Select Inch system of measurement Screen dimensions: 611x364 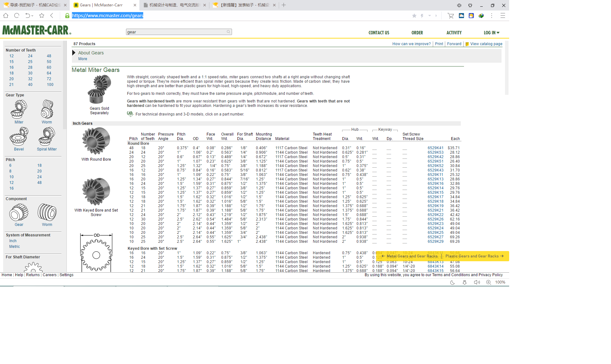pyautogui.click(x=13, y=241)
